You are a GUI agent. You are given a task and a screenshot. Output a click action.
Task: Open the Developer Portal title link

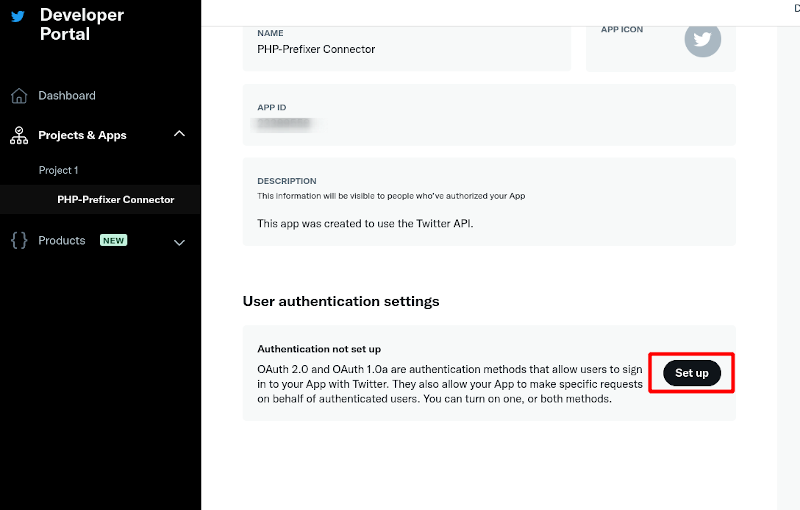pos(82,24)
